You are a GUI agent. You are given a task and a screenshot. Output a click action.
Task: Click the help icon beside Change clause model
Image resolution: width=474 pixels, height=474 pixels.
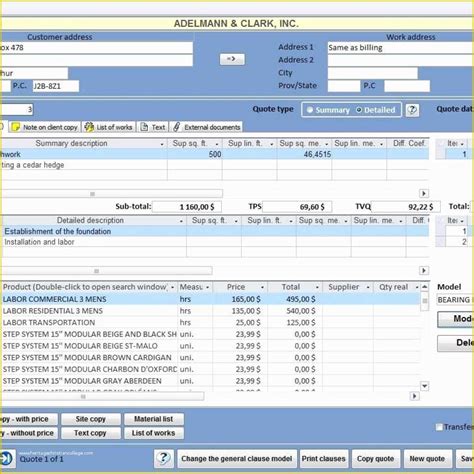[x=163, y=459]
